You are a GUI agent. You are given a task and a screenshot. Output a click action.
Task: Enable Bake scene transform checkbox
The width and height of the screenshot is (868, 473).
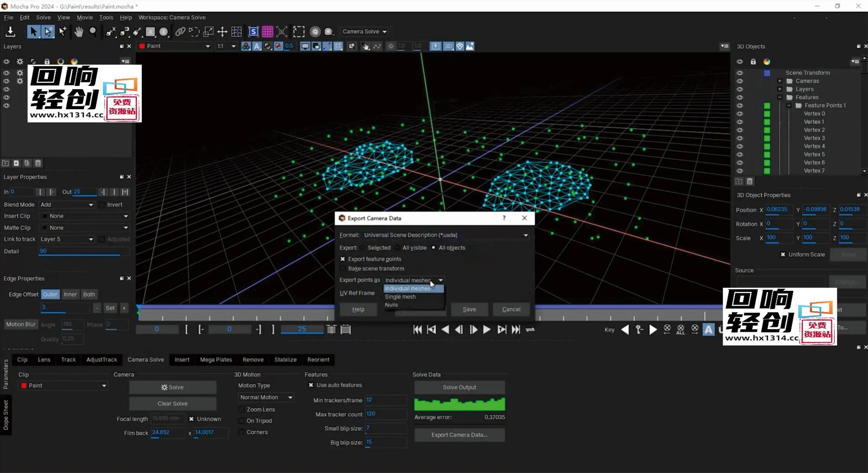point(342,269)
